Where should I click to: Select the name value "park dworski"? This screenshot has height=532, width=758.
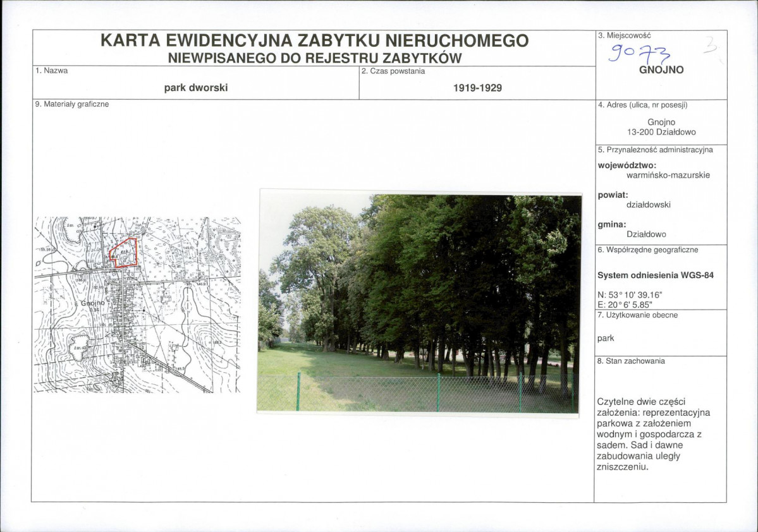tap(196, 88)
